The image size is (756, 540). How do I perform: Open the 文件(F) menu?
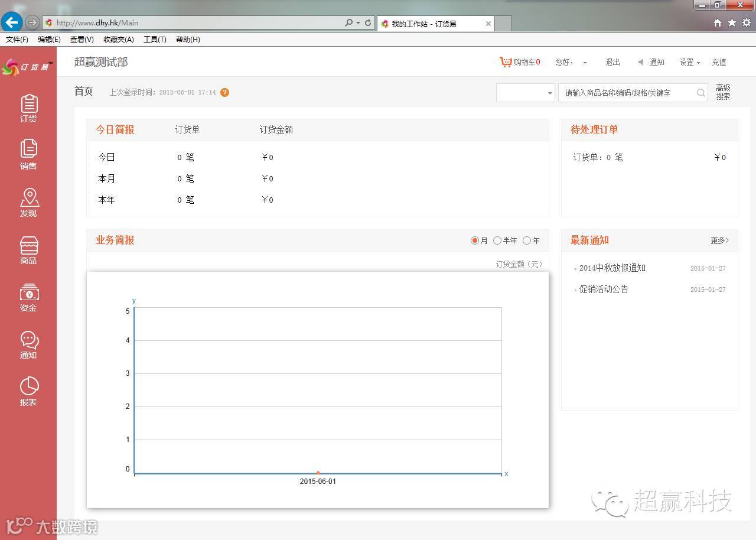click(x=17, y=40)
